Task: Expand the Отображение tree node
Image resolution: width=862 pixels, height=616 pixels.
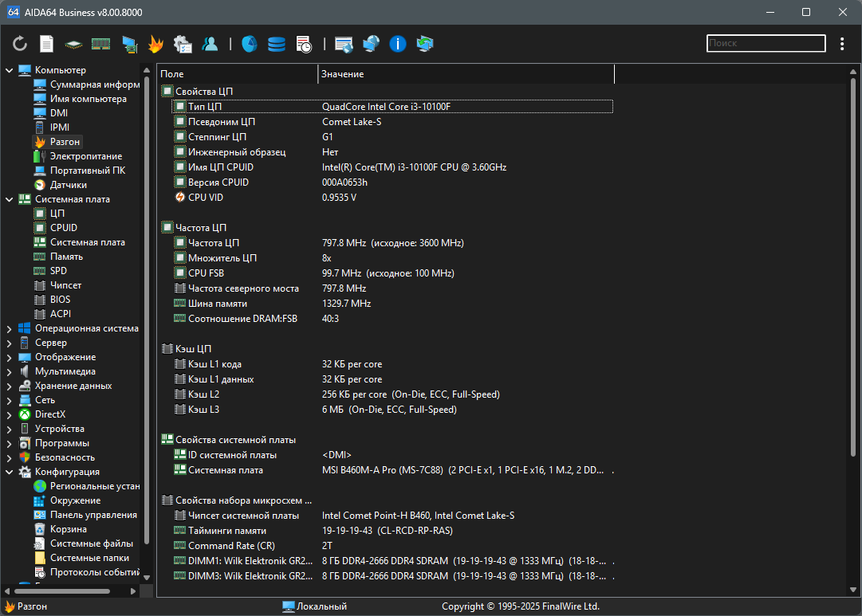Action: (9, 357)
